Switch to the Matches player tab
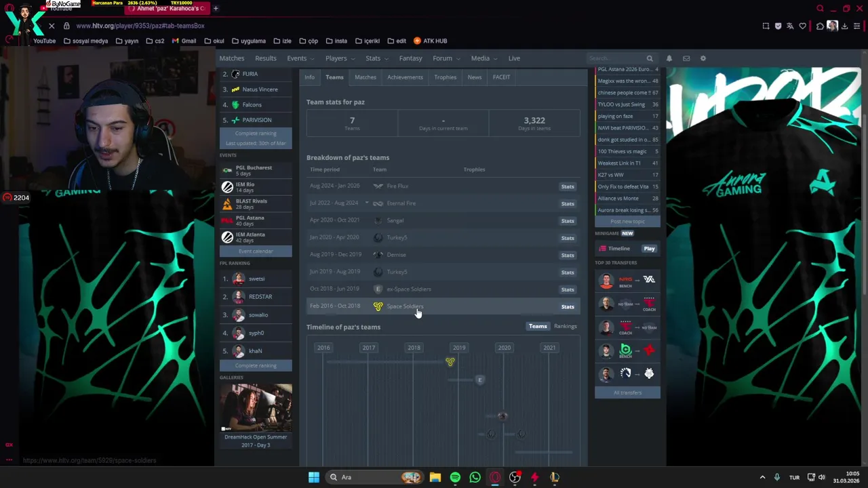This screenshot has height=488, width=868. [x=365, y=77]
